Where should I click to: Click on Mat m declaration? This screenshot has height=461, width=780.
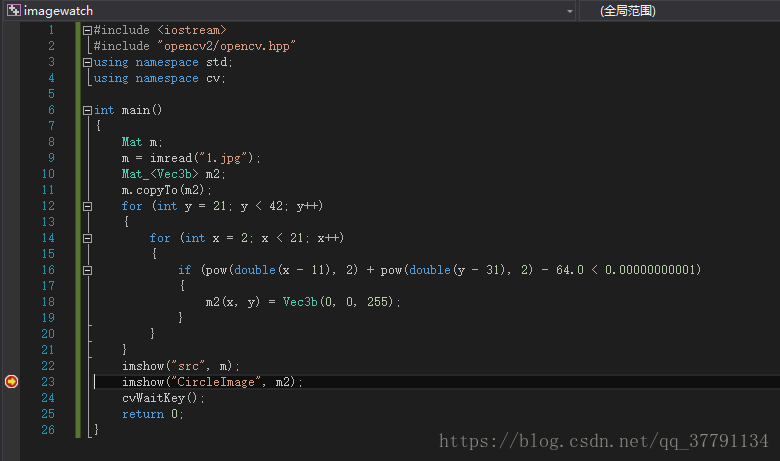click(142, 142)
